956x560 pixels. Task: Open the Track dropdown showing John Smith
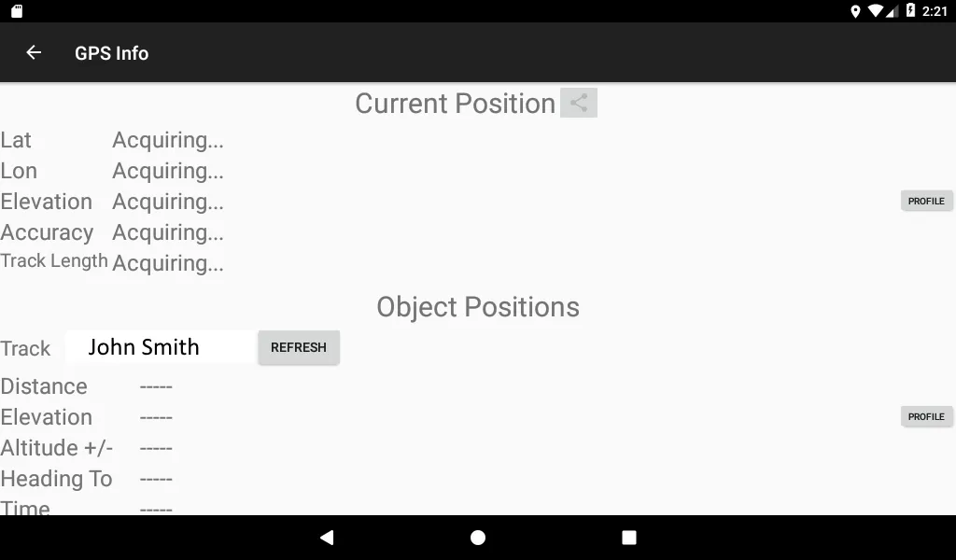point(161,347)
